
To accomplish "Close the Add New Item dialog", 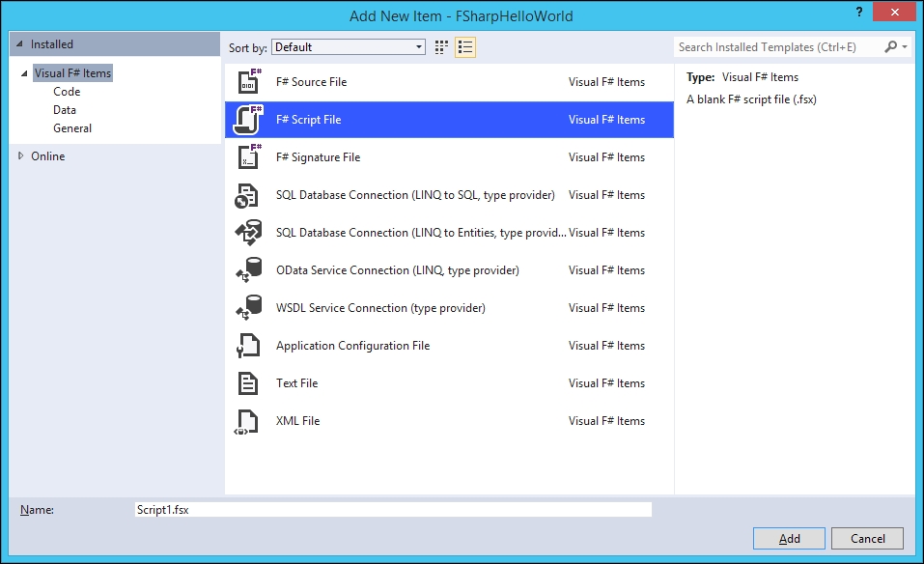I will [x=894, y=12].
